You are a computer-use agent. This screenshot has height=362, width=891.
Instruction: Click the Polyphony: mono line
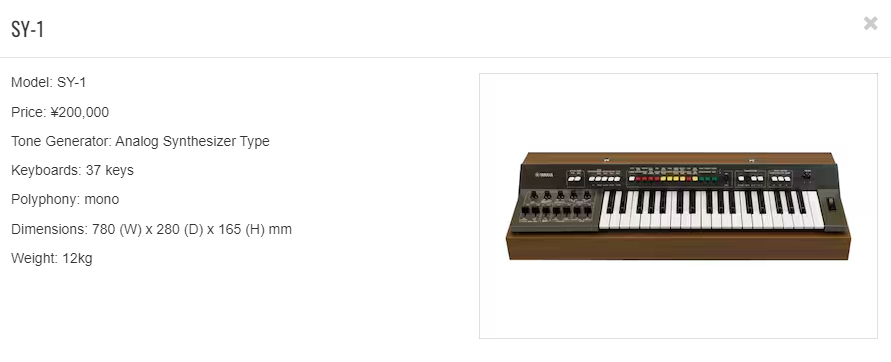pyautogui.click(x=65, y=199)
